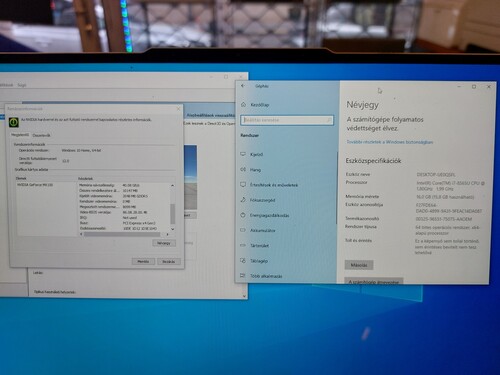Click the magnifier icon in Settings search box

(x=329, y=120)
